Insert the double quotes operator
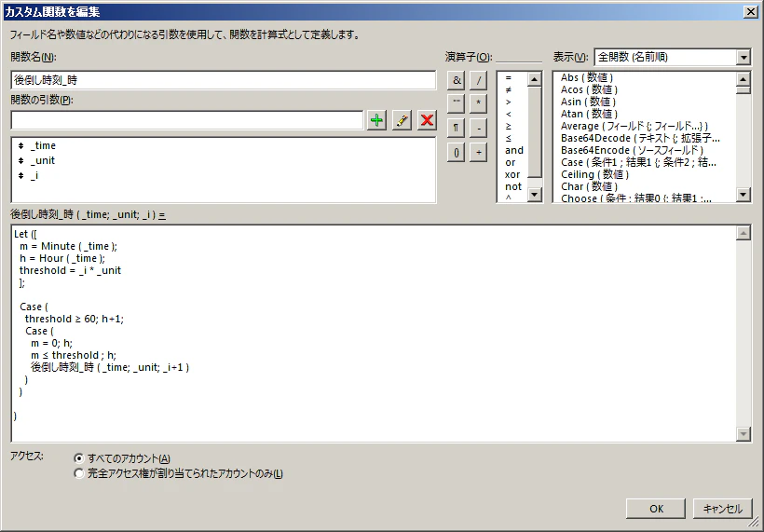The width and height of the screenshot is (764, 532). [456, 103]
